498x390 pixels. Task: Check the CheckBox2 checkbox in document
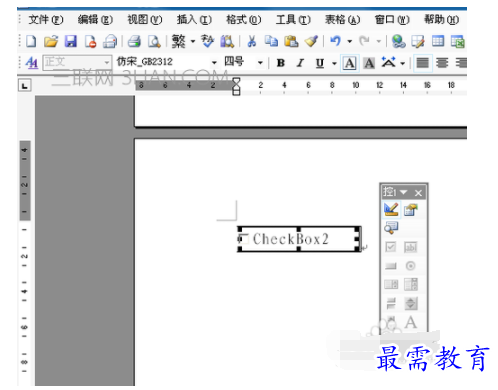pyautogui.click(x=243, y=239)
